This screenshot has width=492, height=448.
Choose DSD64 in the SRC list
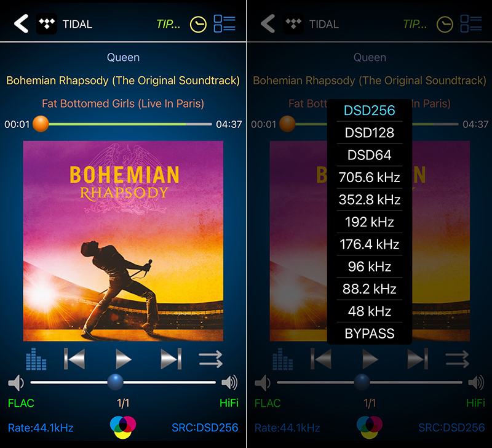pos(370,155)
